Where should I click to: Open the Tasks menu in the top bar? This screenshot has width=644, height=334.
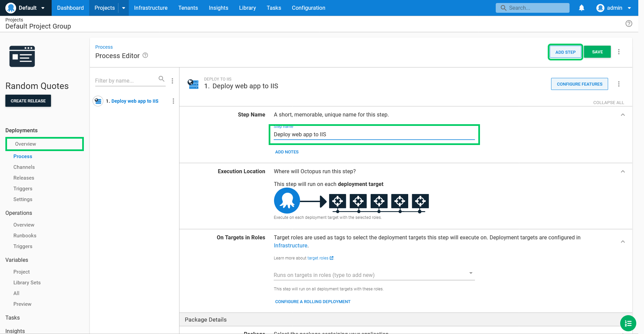[274, 8]
